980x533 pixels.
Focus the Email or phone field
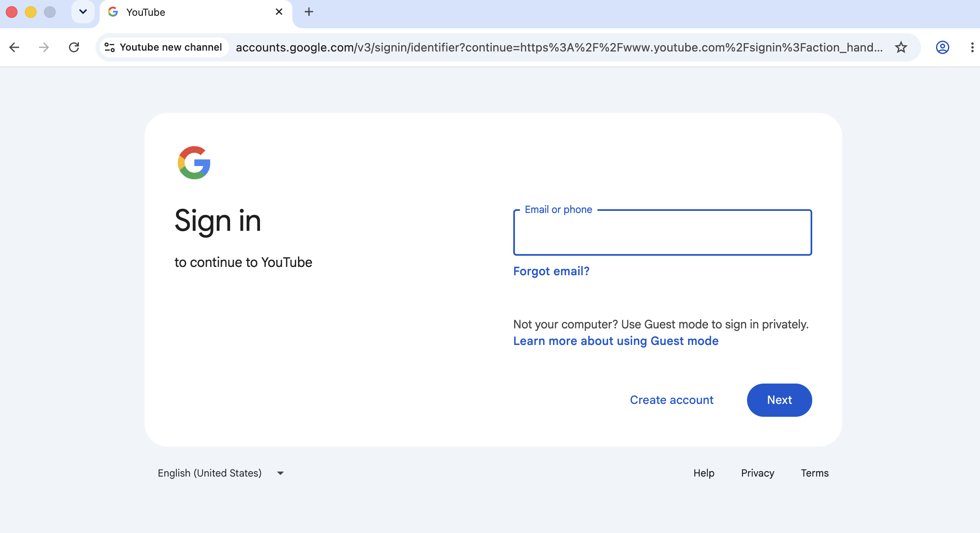pyautogui.click(x=662, y=232)
